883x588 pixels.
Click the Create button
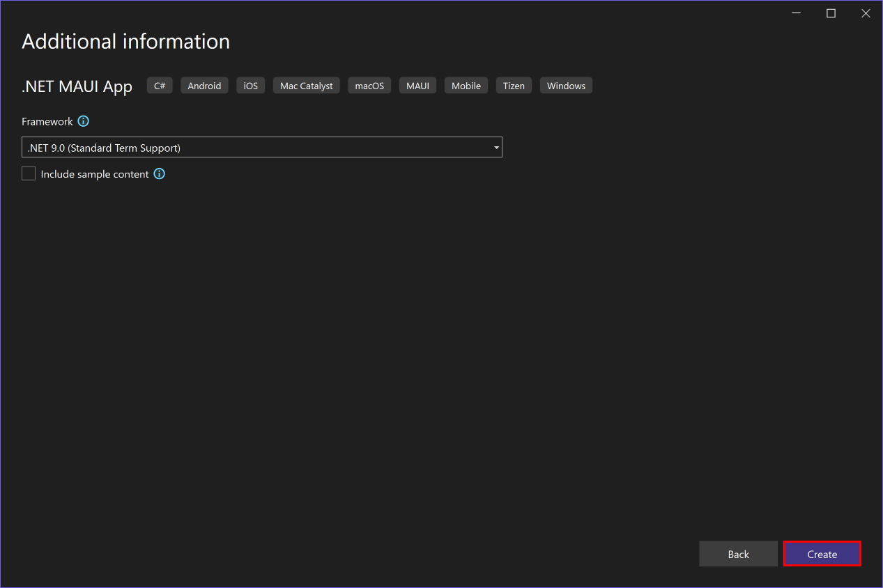click(822, 553)
